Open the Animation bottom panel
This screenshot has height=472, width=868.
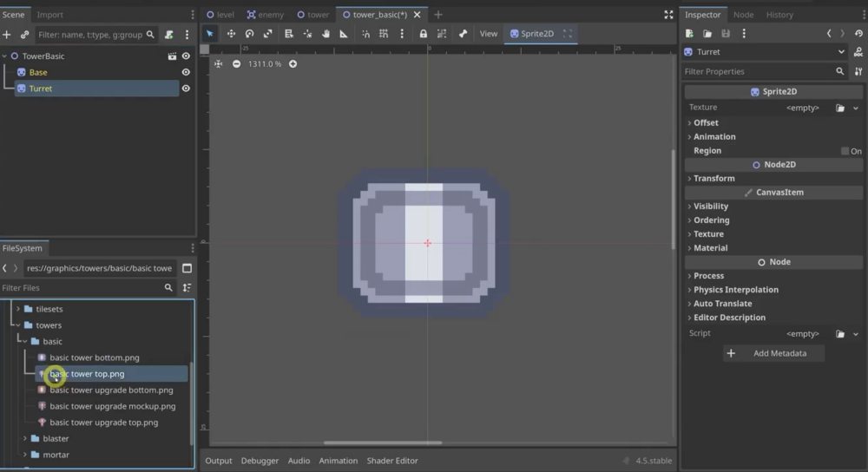(x=338, y=461)
